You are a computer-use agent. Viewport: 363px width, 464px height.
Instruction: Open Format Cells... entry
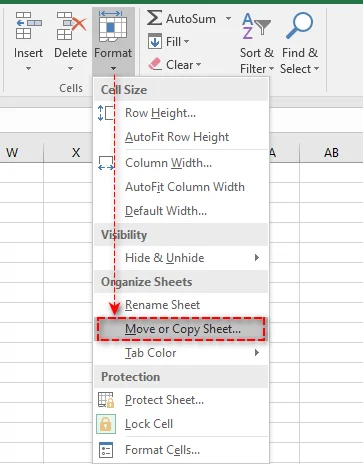(181, 450)
